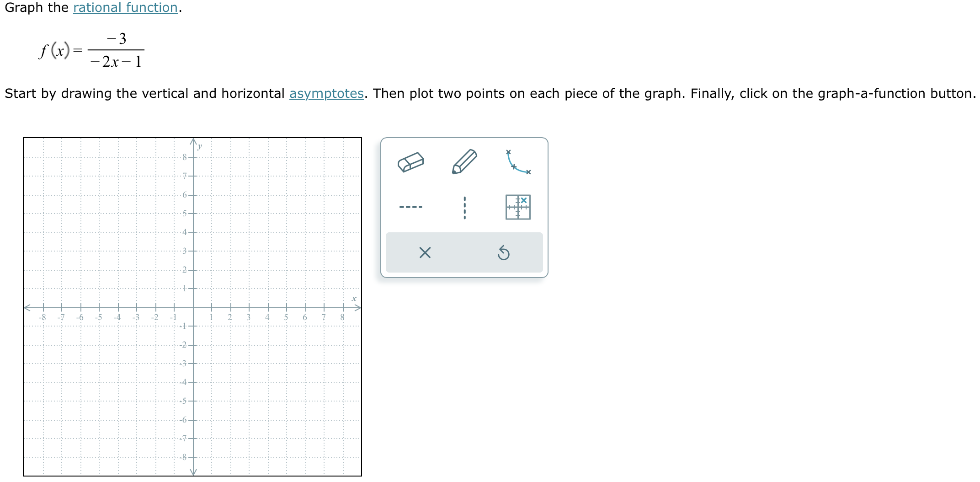Activate the dashed horizontal line style option

[x=411, y=207]
